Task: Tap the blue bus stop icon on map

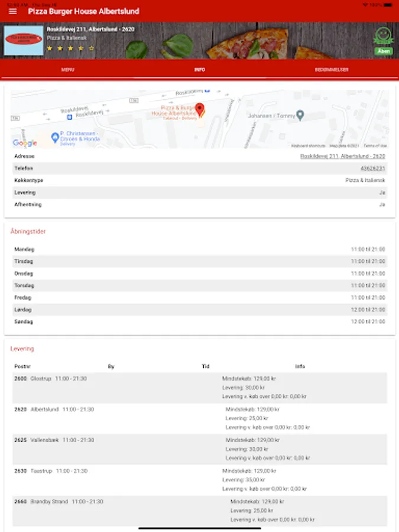Action: 69,117
